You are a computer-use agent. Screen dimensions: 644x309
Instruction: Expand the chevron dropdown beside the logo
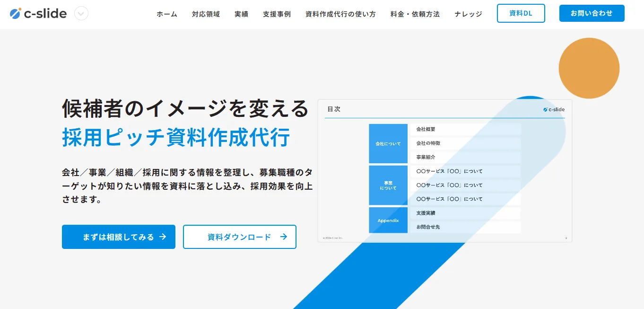click(81, 14)
